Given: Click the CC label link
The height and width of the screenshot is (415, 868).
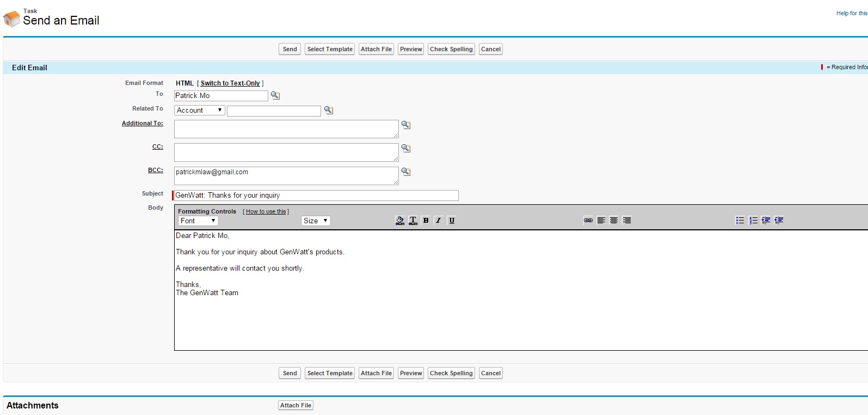Looking at the screenshot, I should pos(158,147).
